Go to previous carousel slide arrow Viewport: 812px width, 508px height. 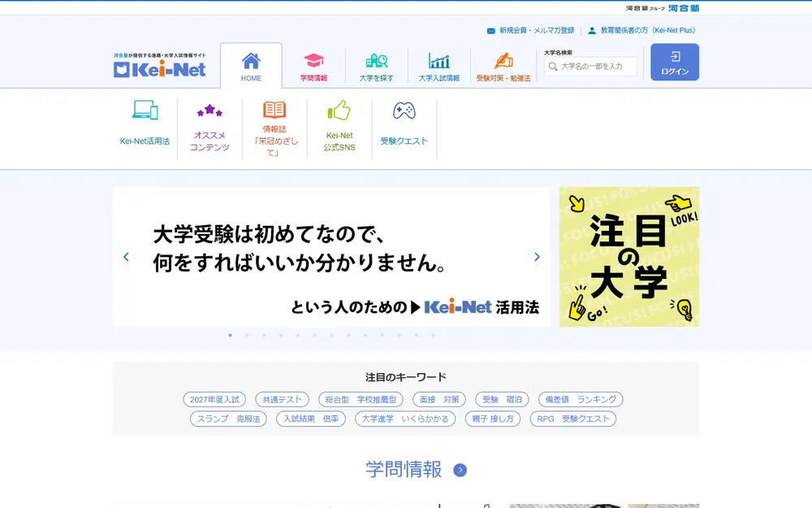[126, 257]
